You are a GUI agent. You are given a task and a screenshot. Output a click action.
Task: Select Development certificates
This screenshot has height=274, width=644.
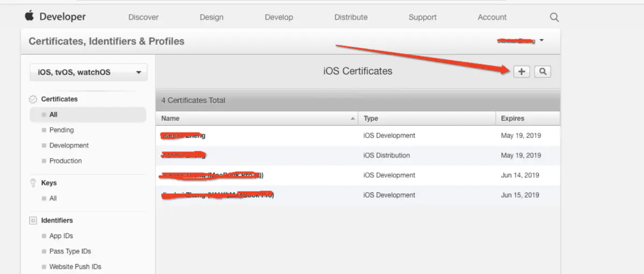point(69,146)
